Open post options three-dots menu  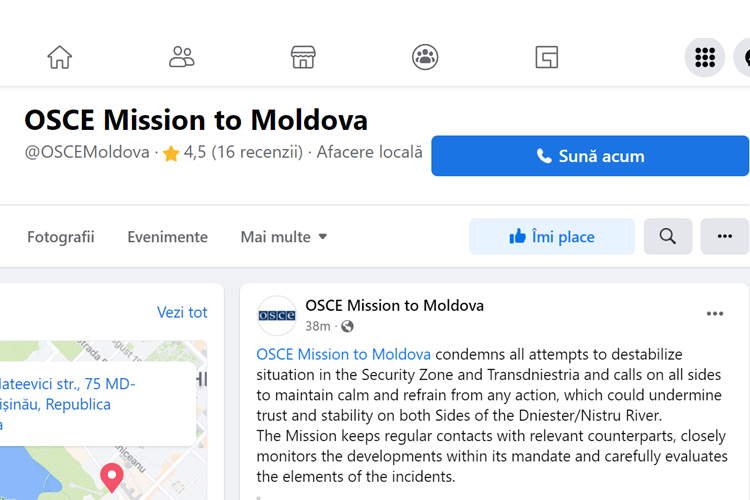[715, 314]
